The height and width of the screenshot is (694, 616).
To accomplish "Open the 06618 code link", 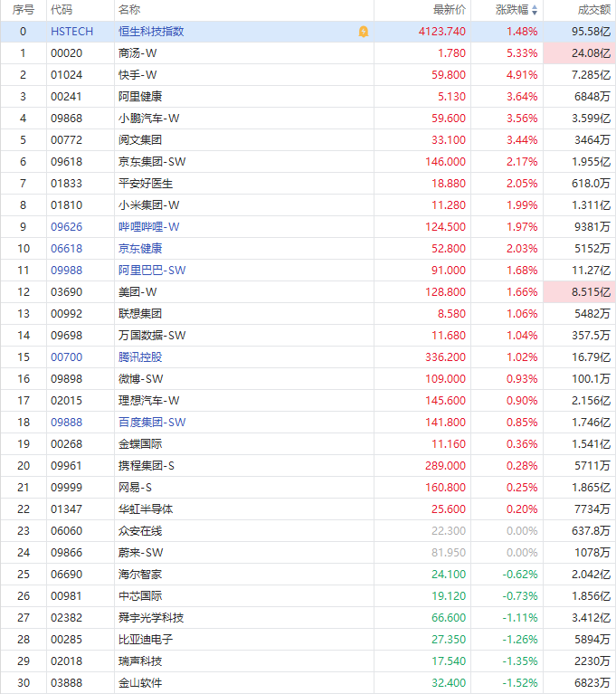I will click(x=66, y=248).
